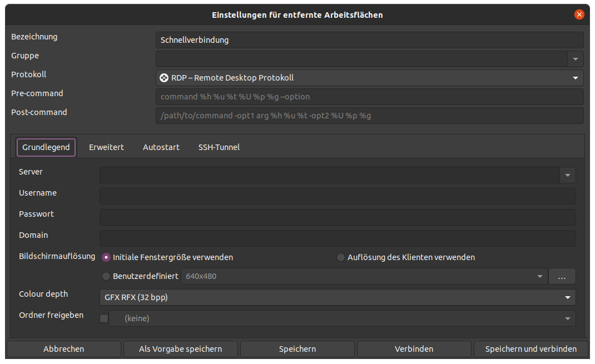
Task: Click into the Gruppe text field
Action: [x=361, y=59]
